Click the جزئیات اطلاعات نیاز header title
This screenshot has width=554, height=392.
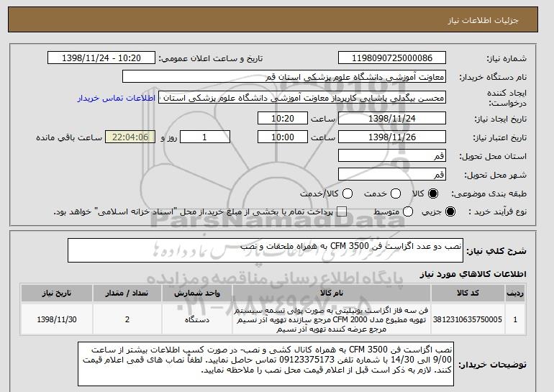(x=483, y=20)
